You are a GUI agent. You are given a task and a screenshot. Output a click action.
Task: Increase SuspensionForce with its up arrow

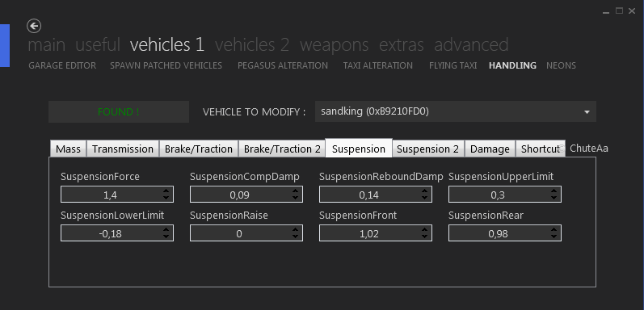click(166, 191)
